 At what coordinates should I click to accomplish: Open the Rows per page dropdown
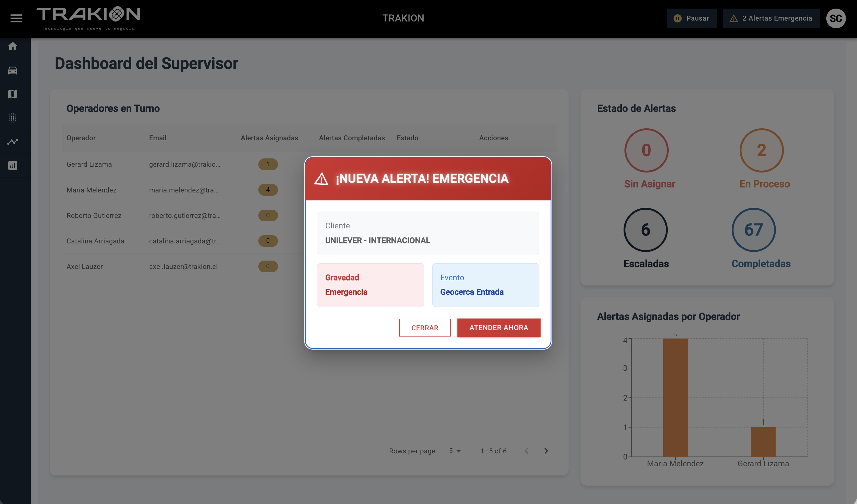454,451
